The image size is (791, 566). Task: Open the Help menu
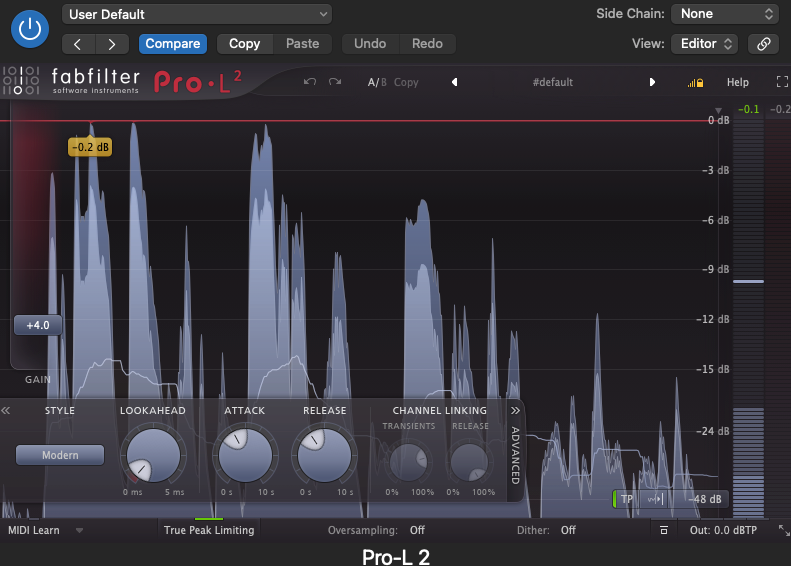(x=738, y=82)
